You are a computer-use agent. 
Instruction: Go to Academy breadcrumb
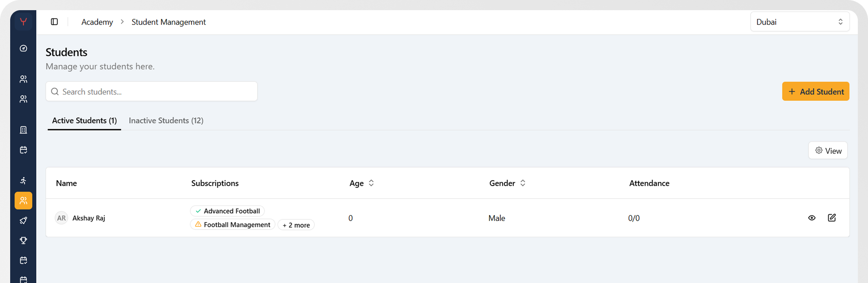point(97,22)
